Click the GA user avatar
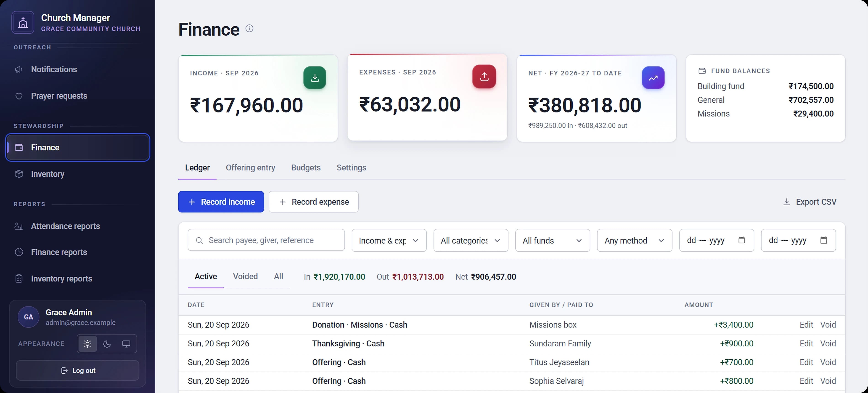868x393 pixels. click(29, 317)
